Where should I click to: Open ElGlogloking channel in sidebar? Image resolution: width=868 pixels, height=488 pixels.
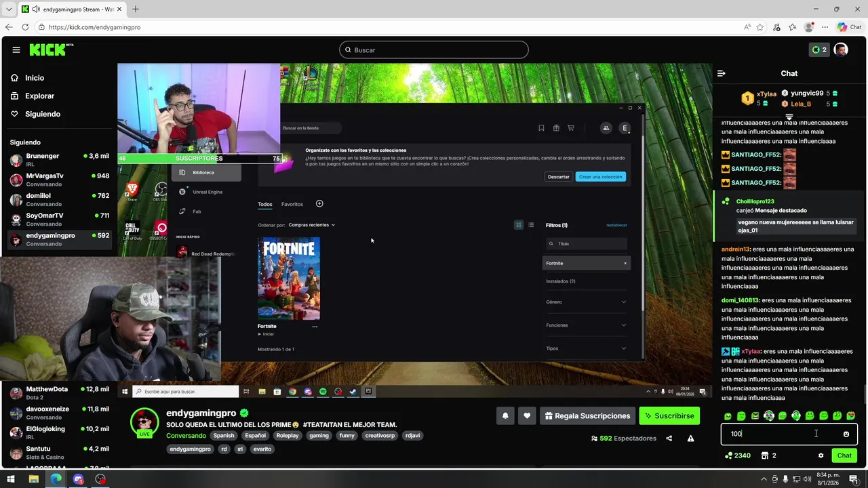(x=60, y=432)
